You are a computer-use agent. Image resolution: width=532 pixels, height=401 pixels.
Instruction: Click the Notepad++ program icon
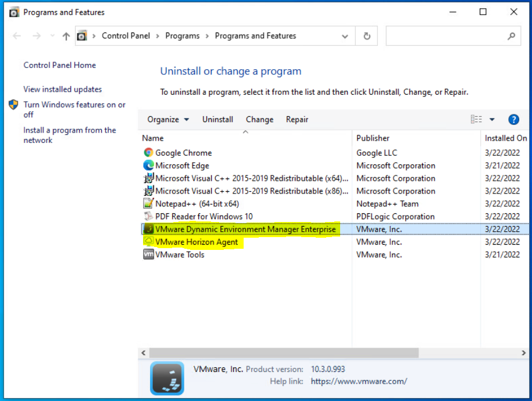[x=148, y=203]
